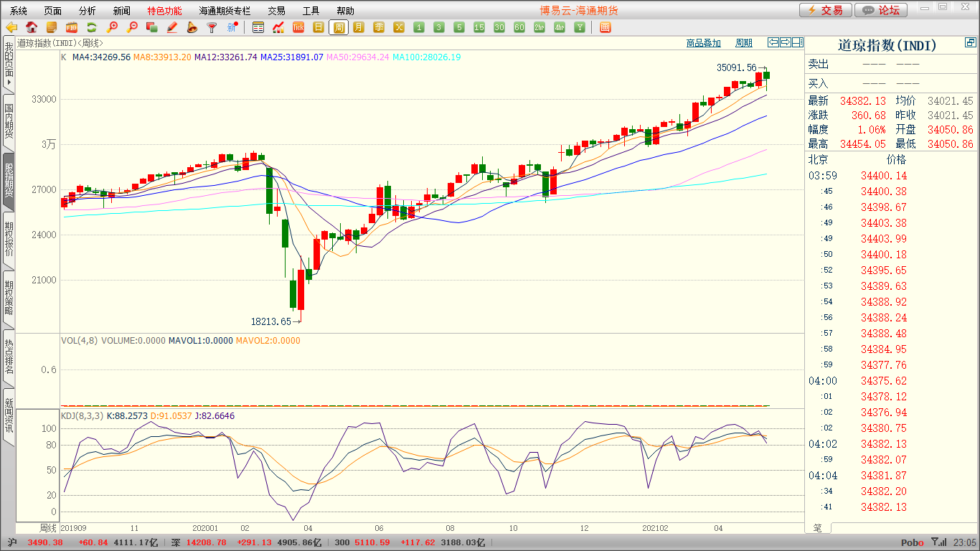
Task: Select the 3-minute period button
Action: [439, 27]
